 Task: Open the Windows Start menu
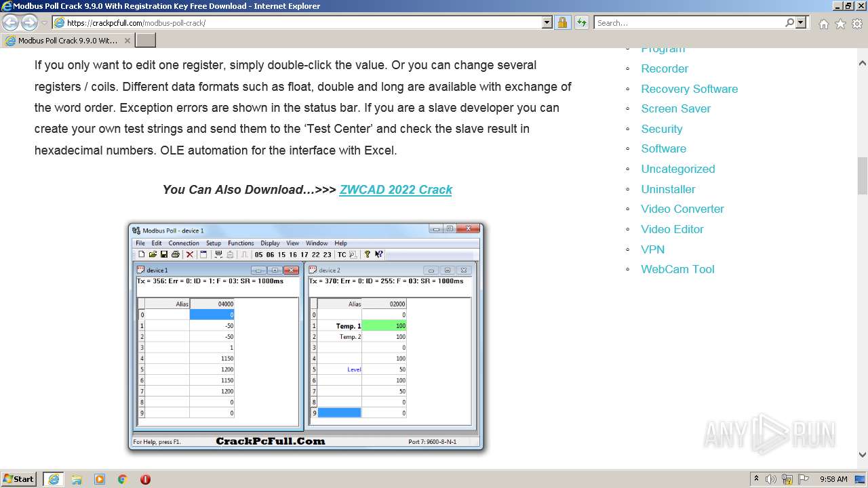[x=18, y=479]
